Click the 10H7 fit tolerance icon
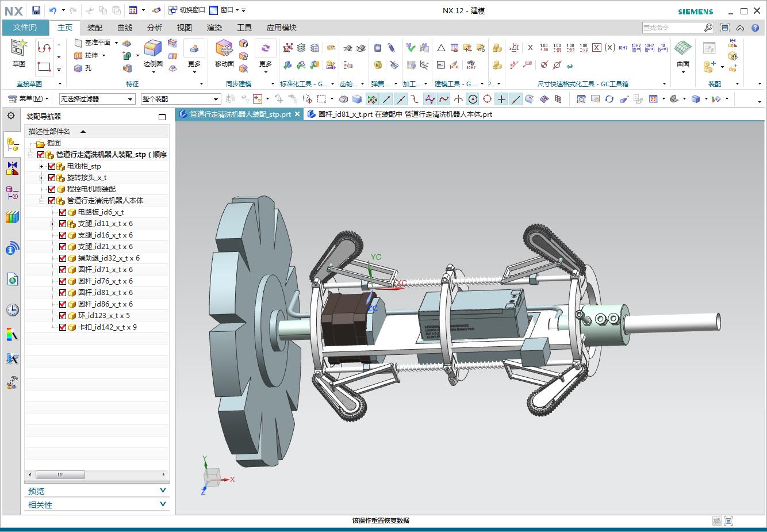The image size is (767, 532). pos(623,48)
